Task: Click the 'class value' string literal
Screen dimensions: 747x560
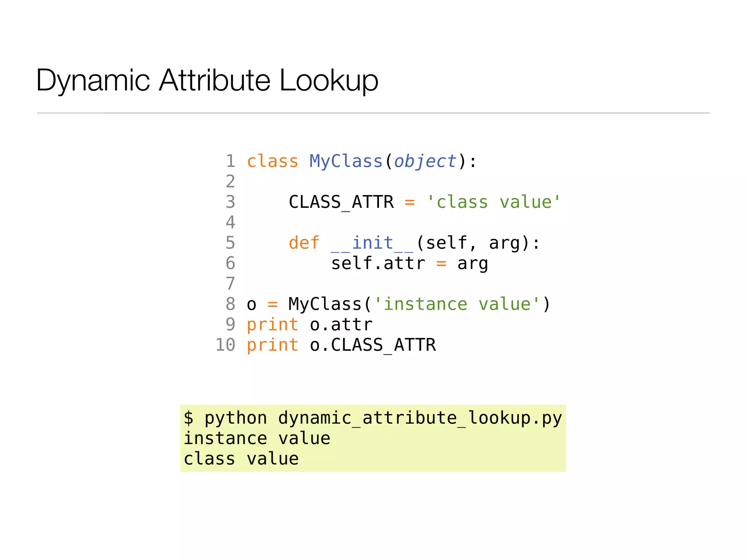Action: 494,202
